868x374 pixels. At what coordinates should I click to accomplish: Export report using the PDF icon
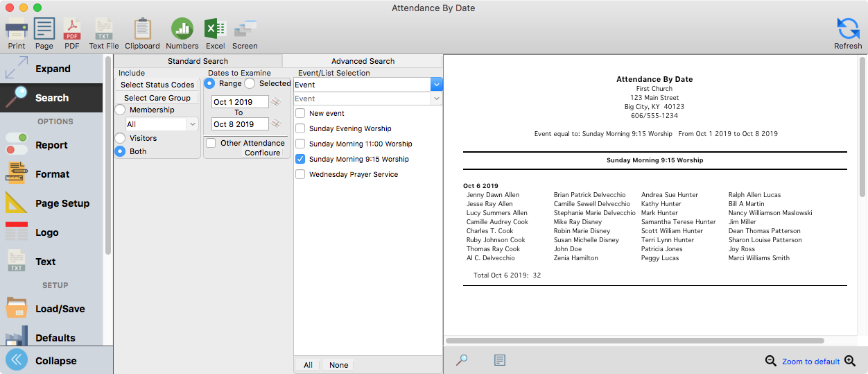(72, 29)
